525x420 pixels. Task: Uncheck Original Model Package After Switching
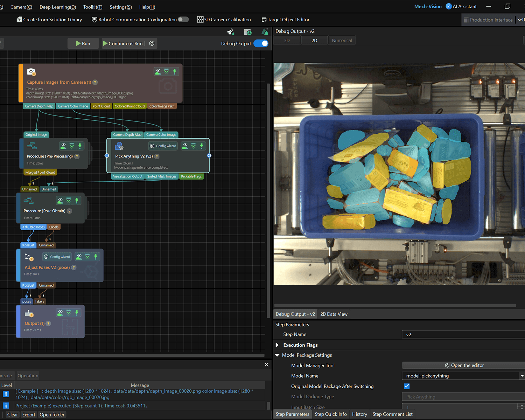coord(407,386)
